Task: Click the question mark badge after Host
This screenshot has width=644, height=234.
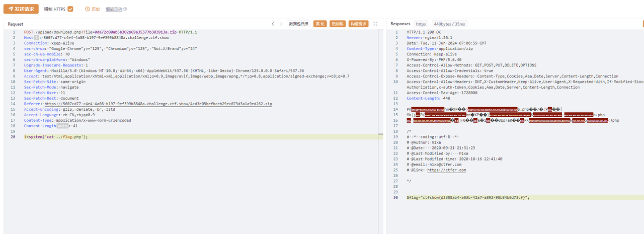Action: coord(36,38)
